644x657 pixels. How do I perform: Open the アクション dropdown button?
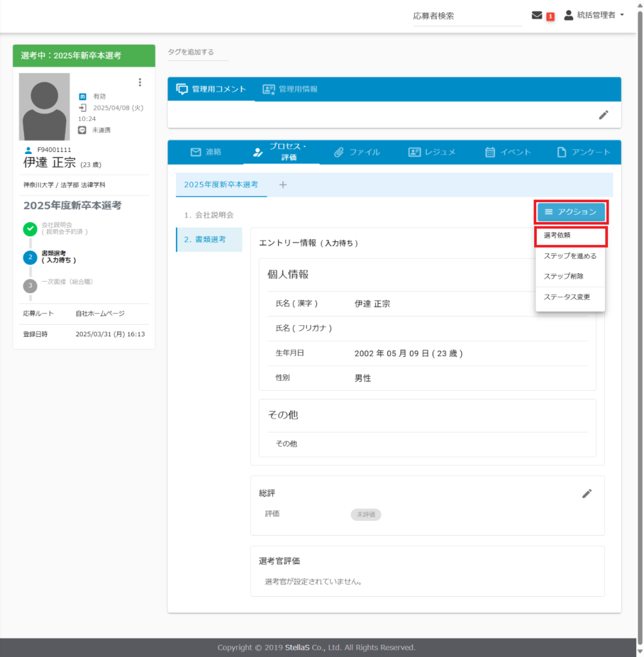point(571,212)
